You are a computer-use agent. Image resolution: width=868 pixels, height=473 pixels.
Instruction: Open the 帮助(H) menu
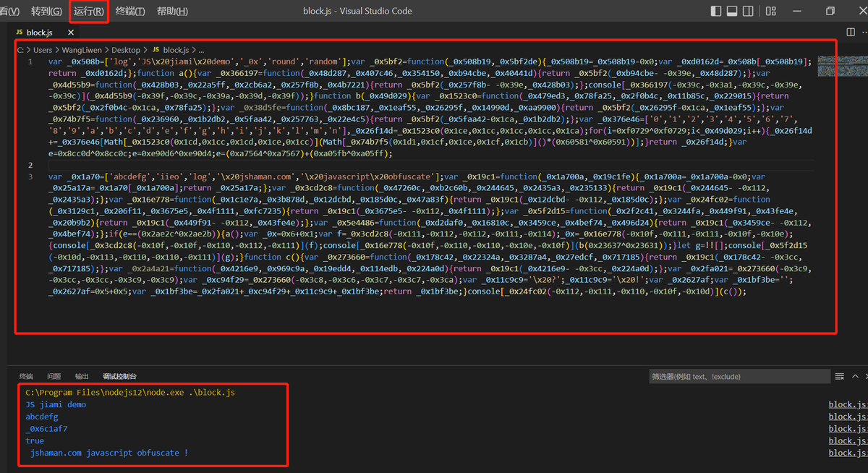pos(172,11)
